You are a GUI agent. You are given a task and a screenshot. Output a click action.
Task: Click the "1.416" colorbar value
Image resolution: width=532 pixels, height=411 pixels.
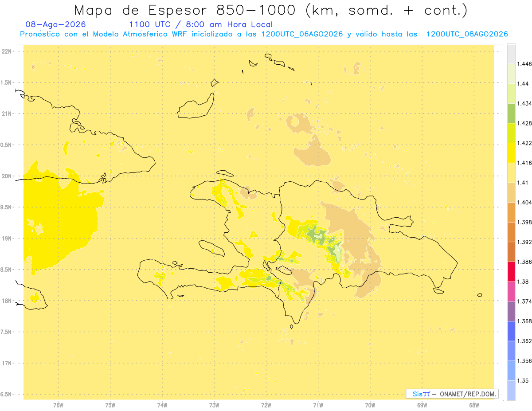[524, 163]
